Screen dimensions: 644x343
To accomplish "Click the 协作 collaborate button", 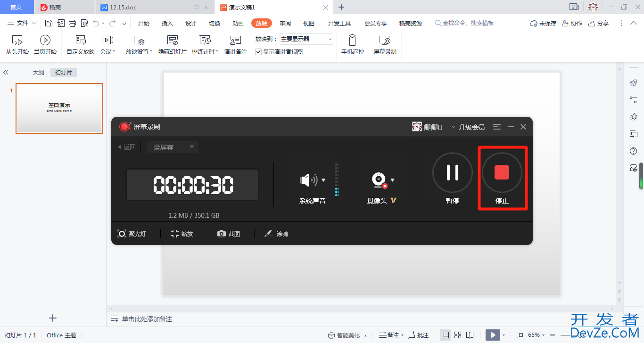I will 572,23.
